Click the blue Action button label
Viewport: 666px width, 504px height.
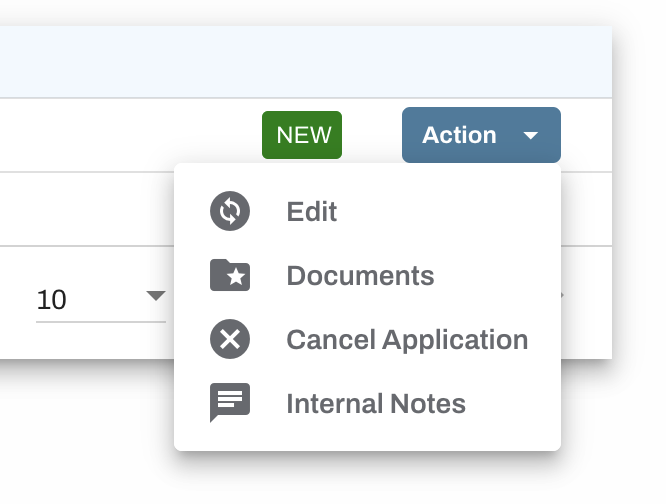click(459, 135)
